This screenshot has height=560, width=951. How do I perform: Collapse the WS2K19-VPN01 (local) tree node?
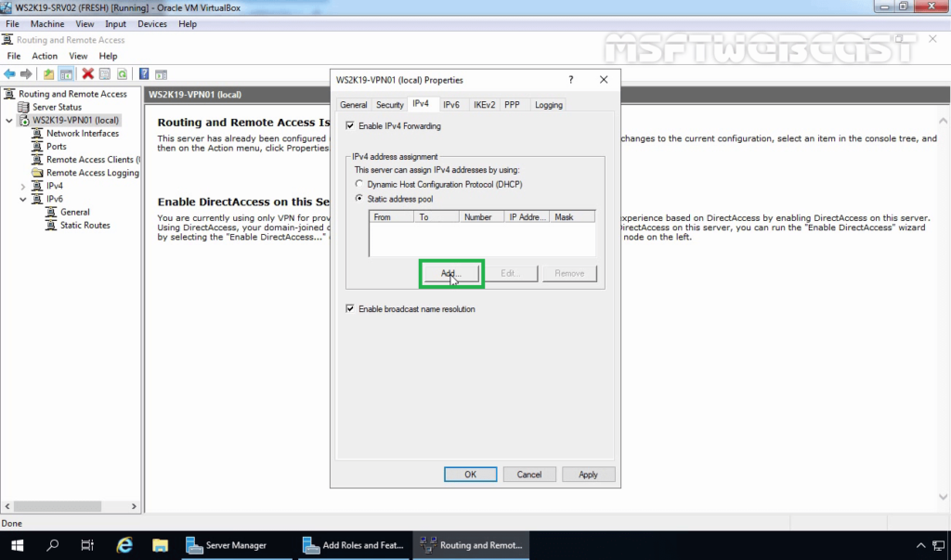tap(9, 120)
